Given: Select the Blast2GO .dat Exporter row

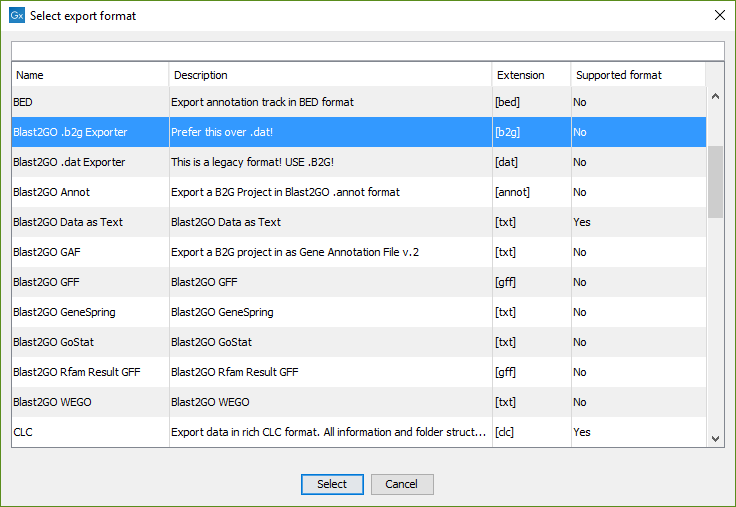Looking at the screenshot, I should click(x=359, y=162).
